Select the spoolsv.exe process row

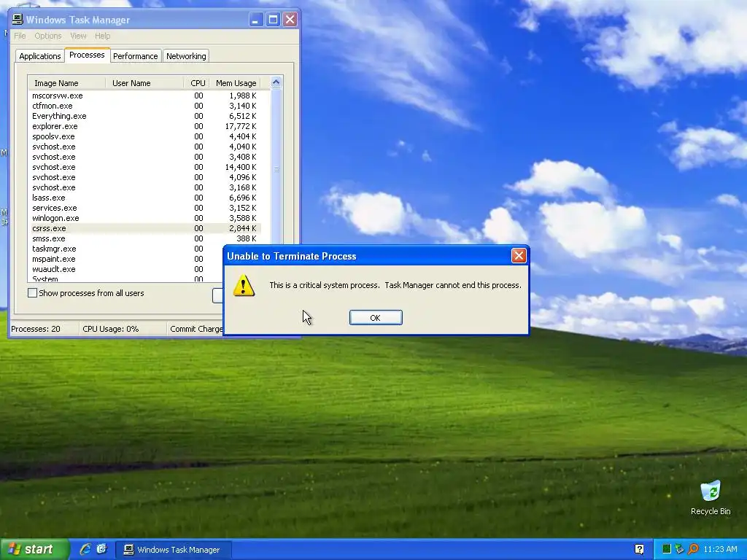click(x=145, y=136)
